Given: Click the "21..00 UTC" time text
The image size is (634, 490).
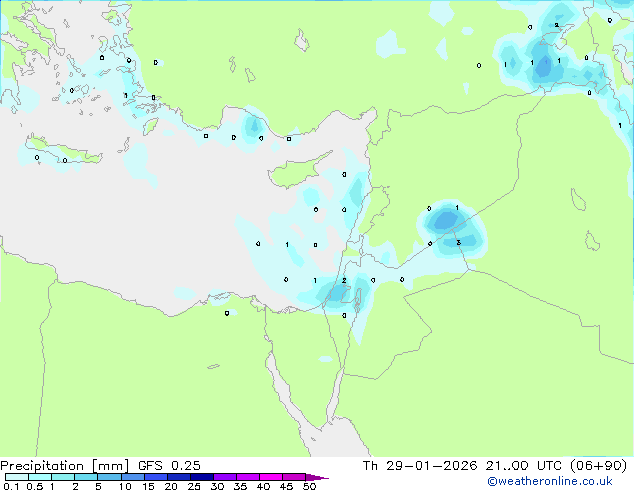Looking at the screenshot, I should point(524,466).
